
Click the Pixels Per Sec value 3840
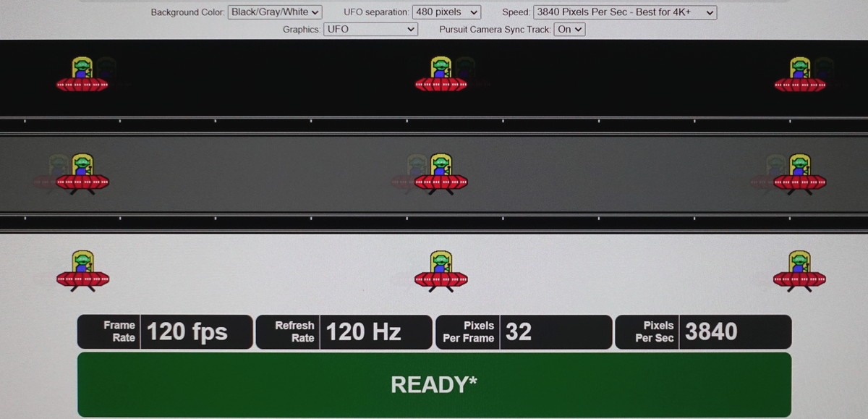click(711, 332)
